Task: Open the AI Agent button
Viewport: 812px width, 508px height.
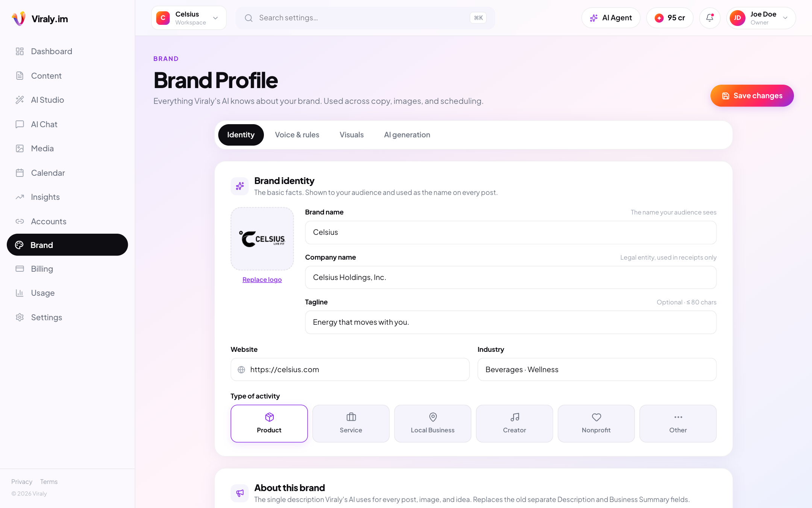Action: [611, 18]
